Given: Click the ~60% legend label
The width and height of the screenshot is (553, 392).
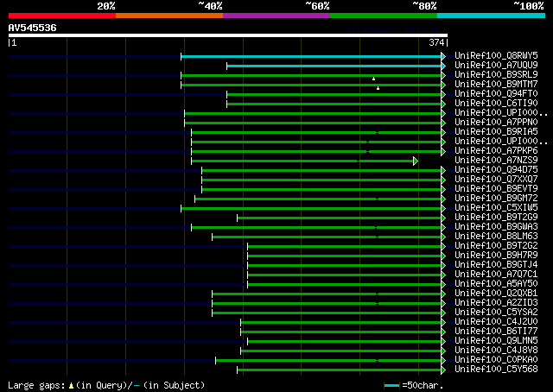Looking at the screenshot, I should (317, 6).
